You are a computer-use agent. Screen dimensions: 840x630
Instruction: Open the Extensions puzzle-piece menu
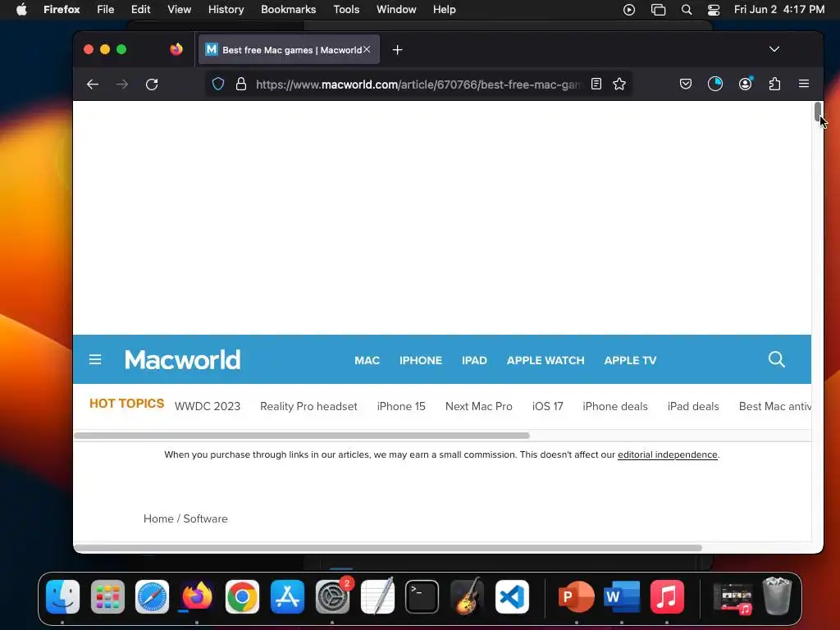(x=774, y=84)
